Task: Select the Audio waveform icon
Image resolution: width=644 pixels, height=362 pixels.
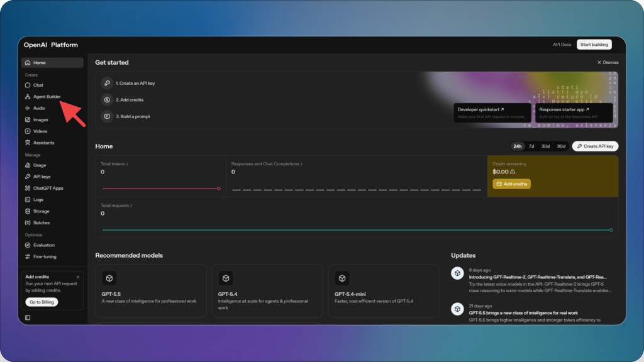Action: pyautogui.click(x=28, y=108)
